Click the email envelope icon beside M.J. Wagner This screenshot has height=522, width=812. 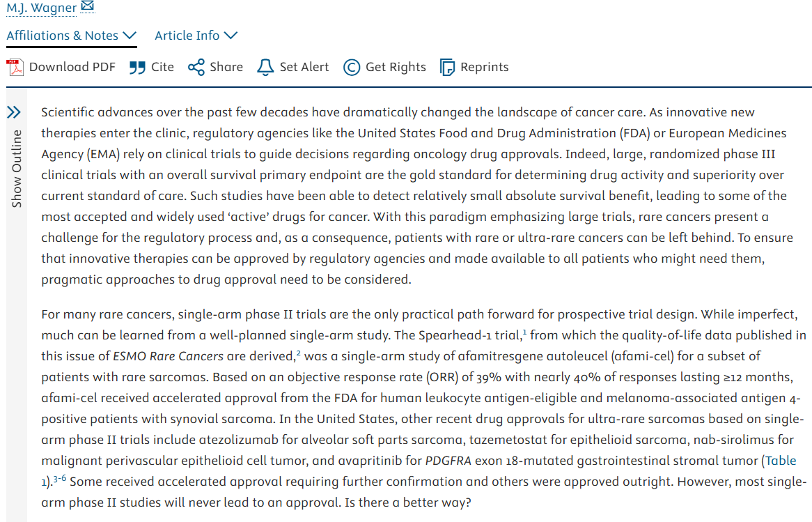point(87,7)
